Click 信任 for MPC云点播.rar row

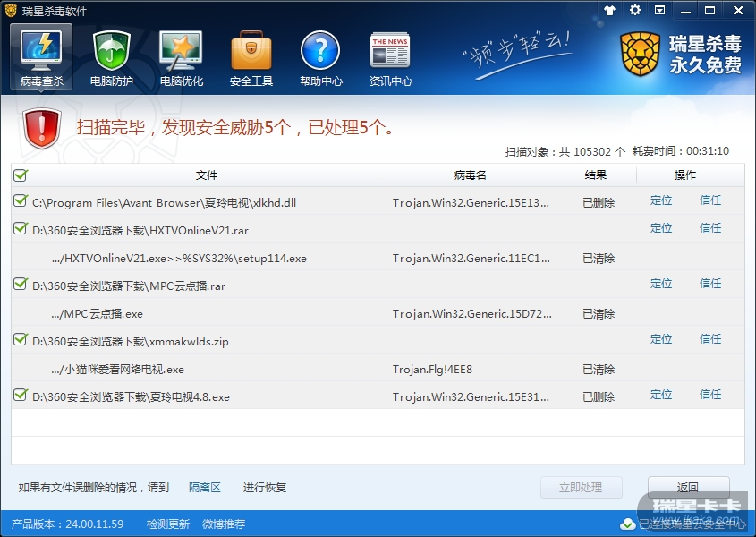710,283
